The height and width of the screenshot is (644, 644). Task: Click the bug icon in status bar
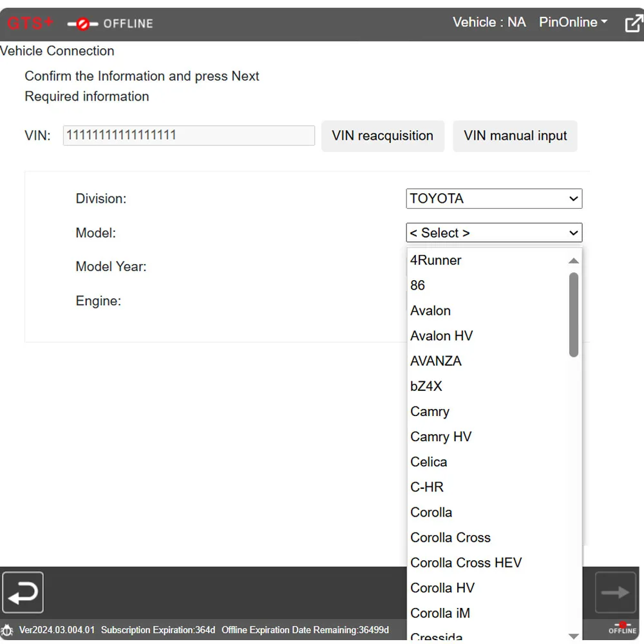tap(6, 630)
